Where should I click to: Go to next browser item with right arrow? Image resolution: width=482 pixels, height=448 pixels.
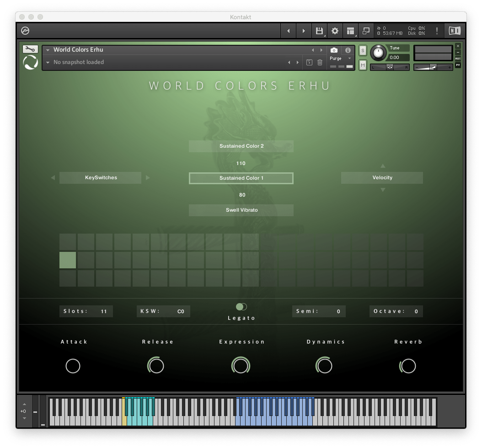(304, 31)
